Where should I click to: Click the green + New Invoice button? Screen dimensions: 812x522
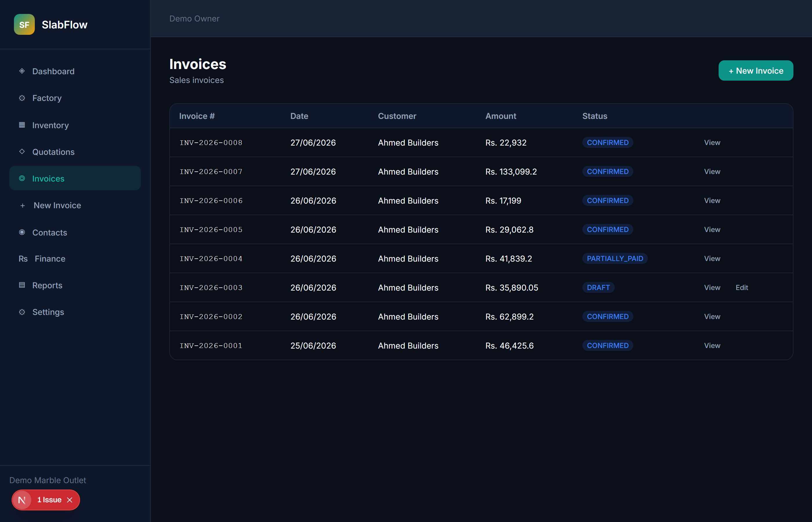coord(756,70)
